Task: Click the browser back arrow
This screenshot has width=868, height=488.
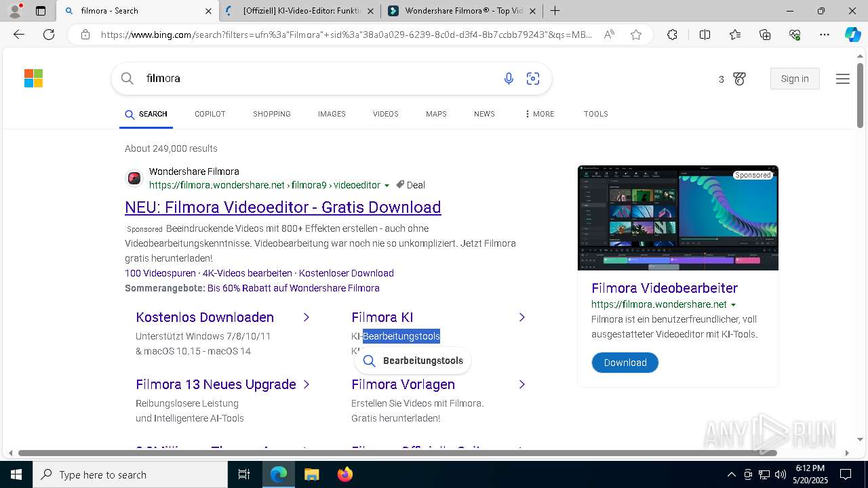Action: pos(19,35)
